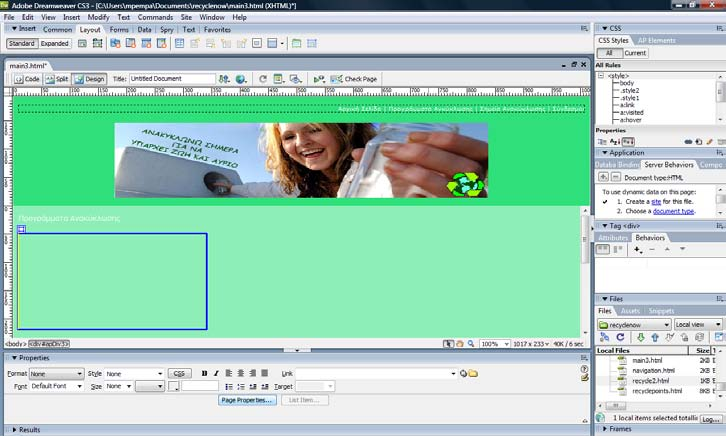726x436 pixels.
Task: Select the Layout Table icon
Action: [x=297, y=44]
